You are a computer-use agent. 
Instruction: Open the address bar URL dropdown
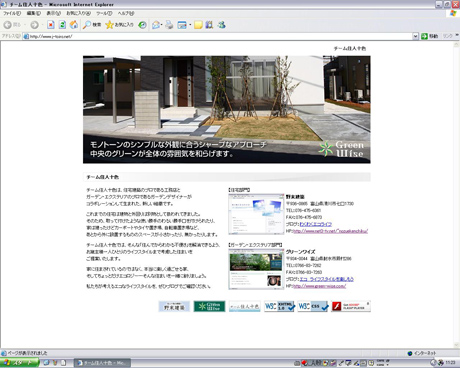tap(415, 36)
